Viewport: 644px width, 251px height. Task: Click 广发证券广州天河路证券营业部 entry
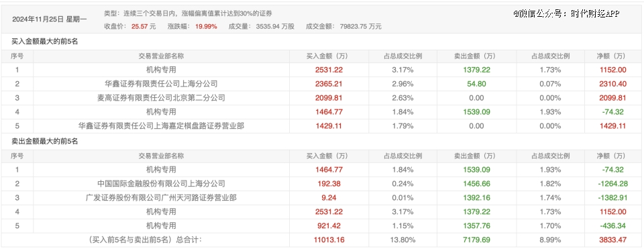click(161, 197)
